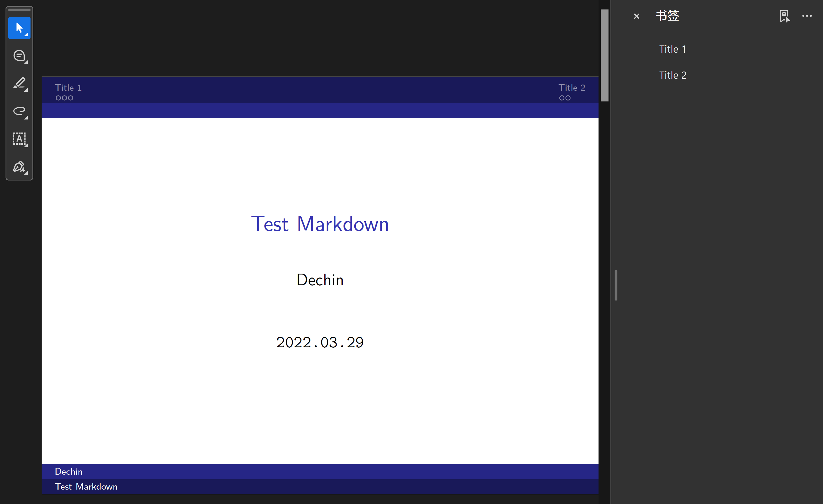823x504 pixels.
Task: Select the highlighter pen tool
Action: click(x=19, y=83)
